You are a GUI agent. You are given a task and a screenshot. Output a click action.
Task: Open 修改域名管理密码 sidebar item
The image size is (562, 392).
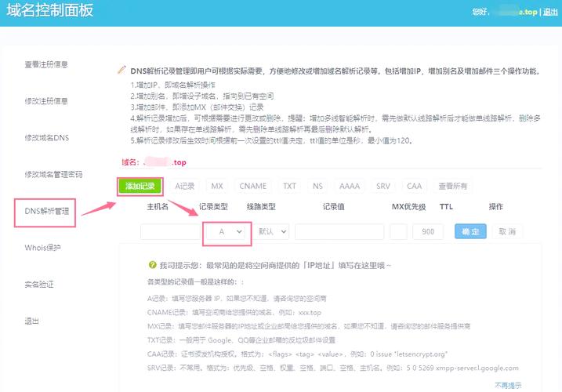(x=53, y=174)
